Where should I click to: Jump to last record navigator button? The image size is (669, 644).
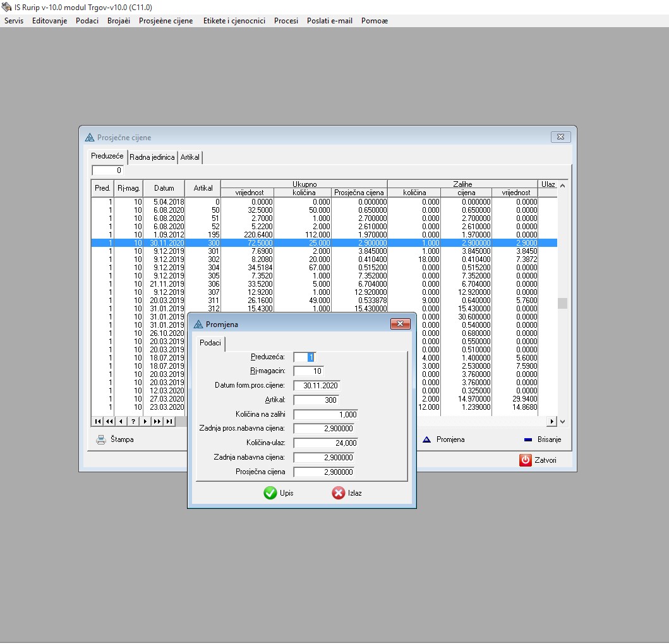(x=169, y=421)
